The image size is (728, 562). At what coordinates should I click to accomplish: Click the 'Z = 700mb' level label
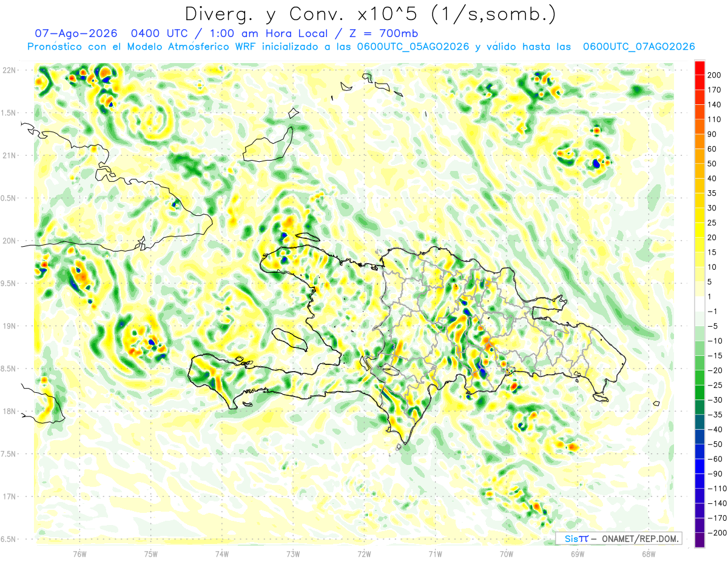click(x=382, y=33)
